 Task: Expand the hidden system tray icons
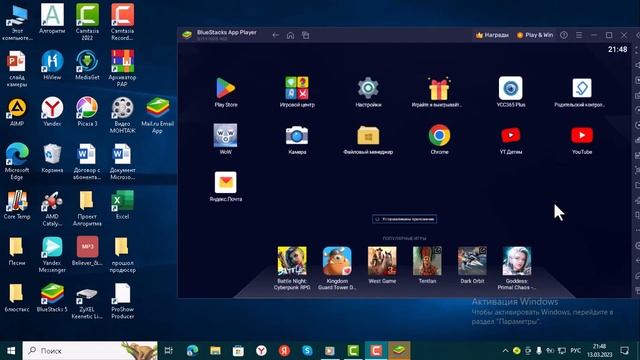coord(505,351)
